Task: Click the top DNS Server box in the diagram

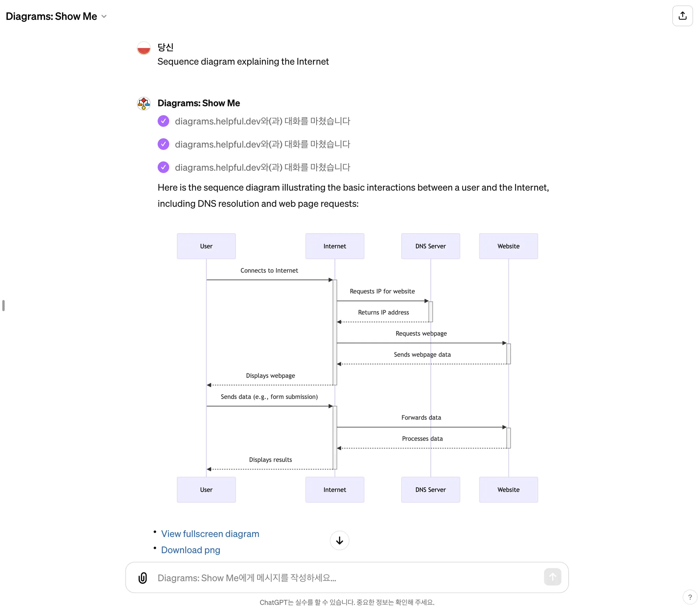Action: point(430,246)
